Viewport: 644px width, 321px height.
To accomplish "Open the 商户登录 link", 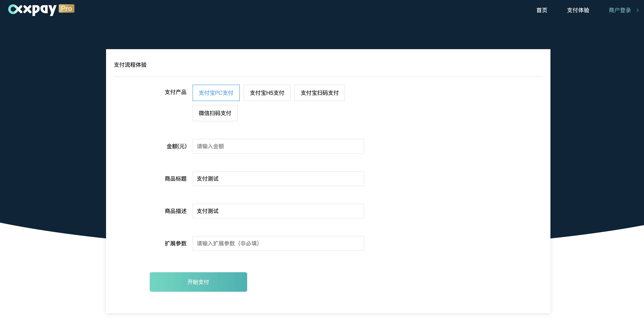I will click(620, 10).
